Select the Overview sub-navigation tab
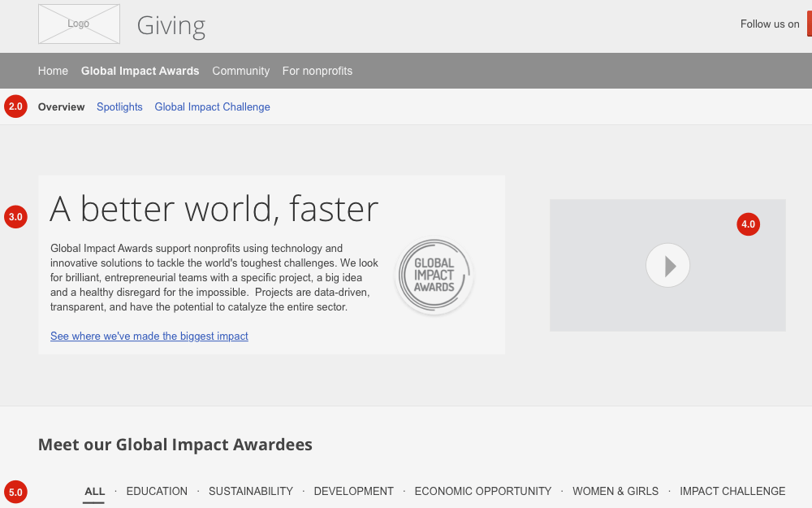Viewport: 812px width, 508px height. pyautogui.click(x=61, y=106)
